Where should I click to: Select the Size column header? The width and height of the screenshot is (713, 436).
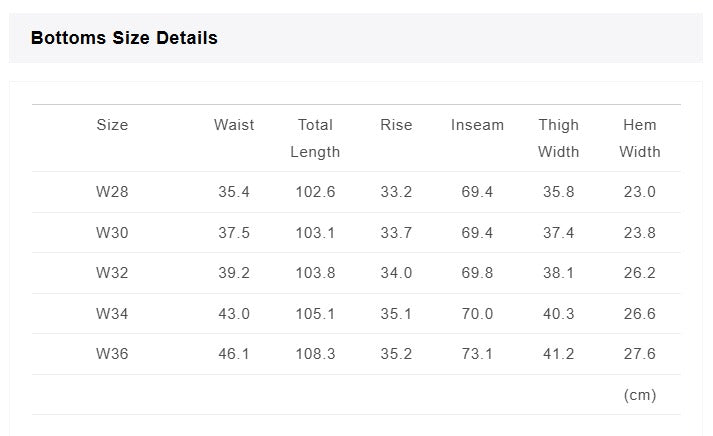(112, 125)
